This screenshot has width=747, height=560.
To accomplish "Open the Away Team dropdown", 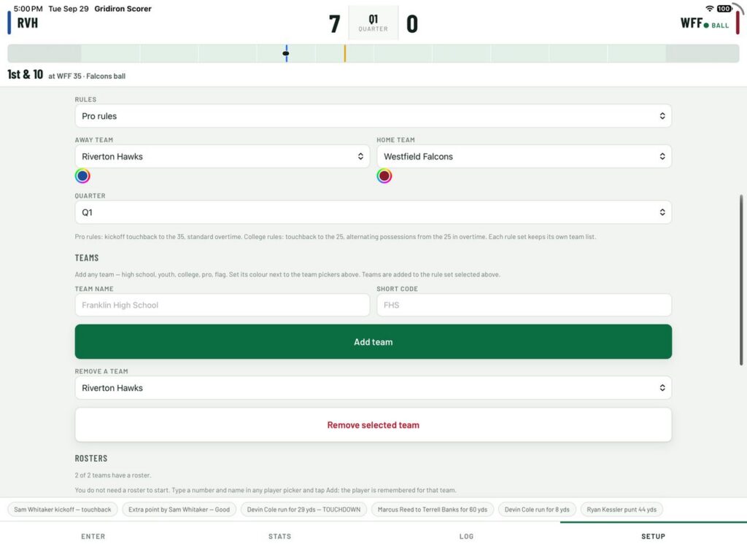I will [222, 156].
